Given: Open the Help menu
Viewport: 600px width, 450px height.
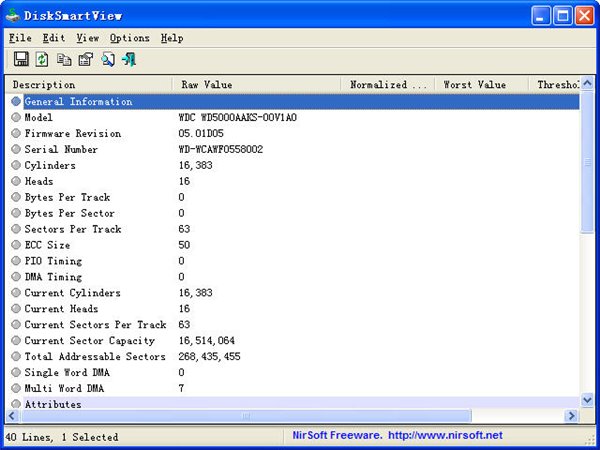Looking at the screenshot, I should [x=172, y=38].
